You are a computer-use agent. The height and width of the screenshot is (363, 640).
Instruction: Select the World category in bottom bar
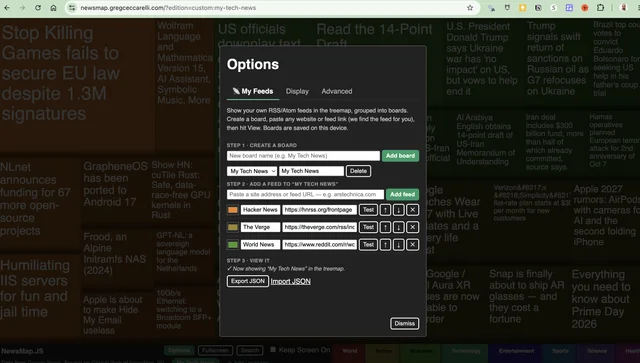pos(350,351)
